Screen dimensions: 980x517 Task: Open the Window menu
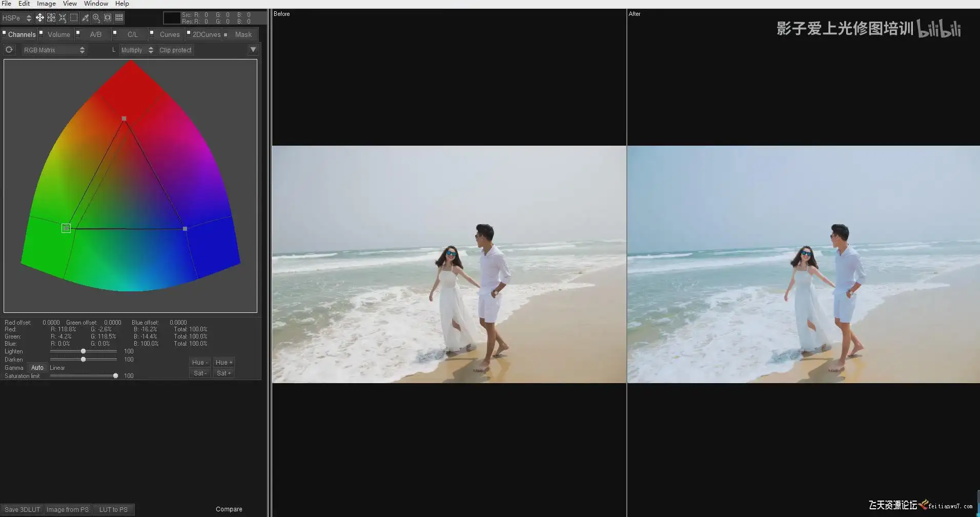click(96, 4)
